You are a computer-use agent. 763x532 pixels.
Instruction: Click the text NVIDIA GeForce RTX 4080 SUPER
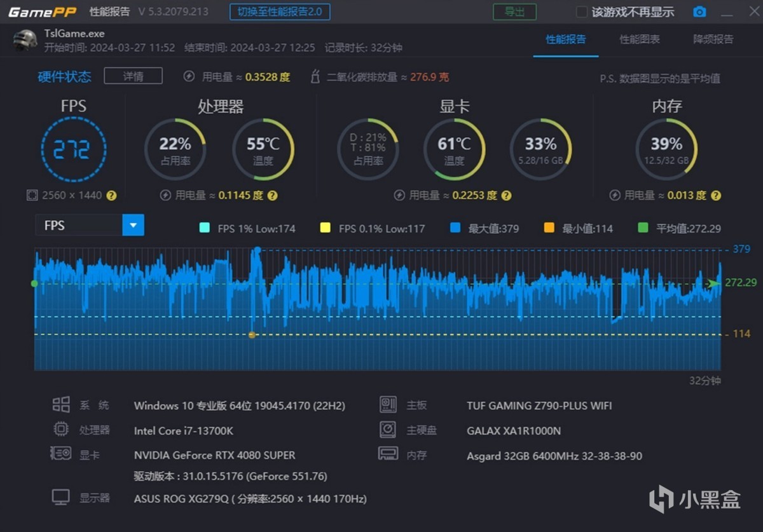tap(215, 455)
